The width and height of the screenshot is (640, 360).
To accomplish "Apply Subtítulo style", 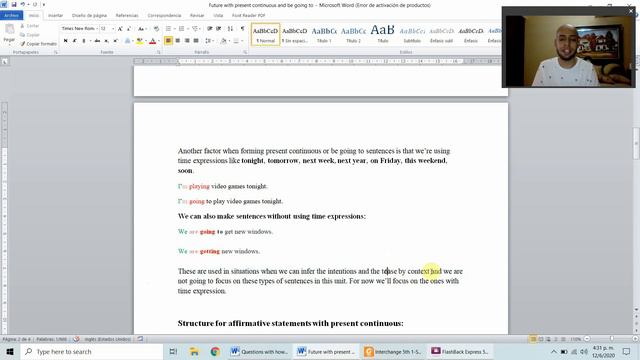I will click(x=412, y=34).
